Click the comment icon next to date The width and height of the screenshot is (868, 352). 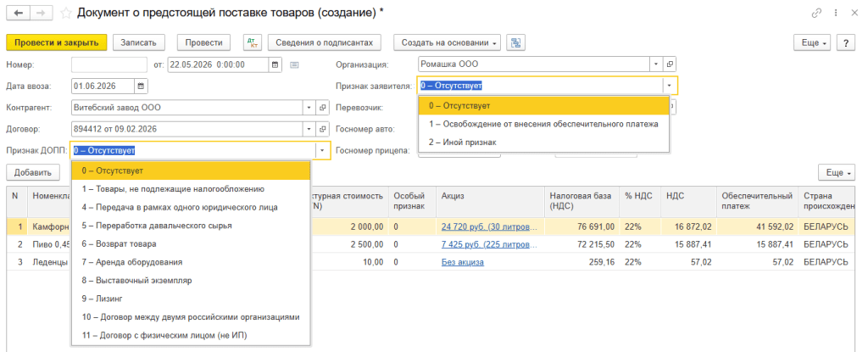coord(294,64)
